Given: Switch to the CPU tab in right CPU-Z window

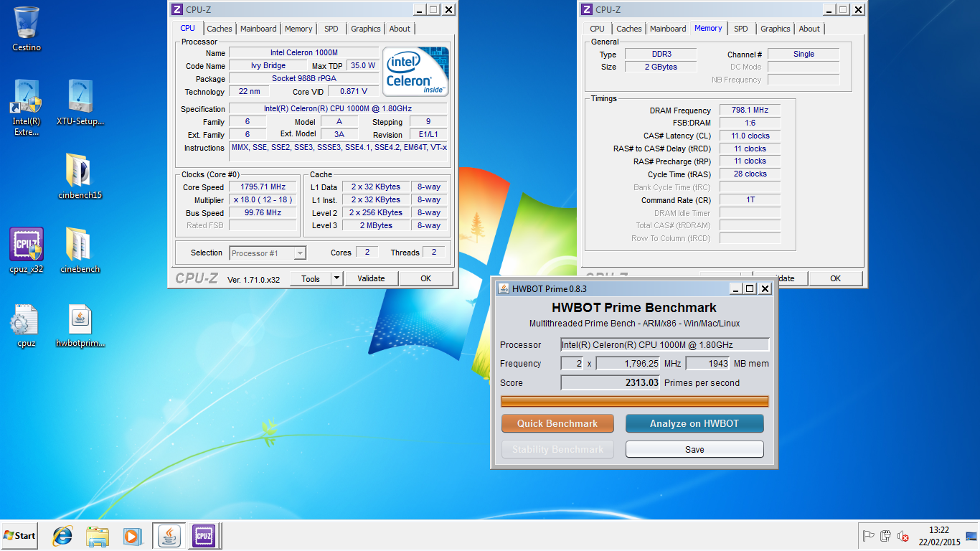Looking at the screenshot, I should coord(598,29).
